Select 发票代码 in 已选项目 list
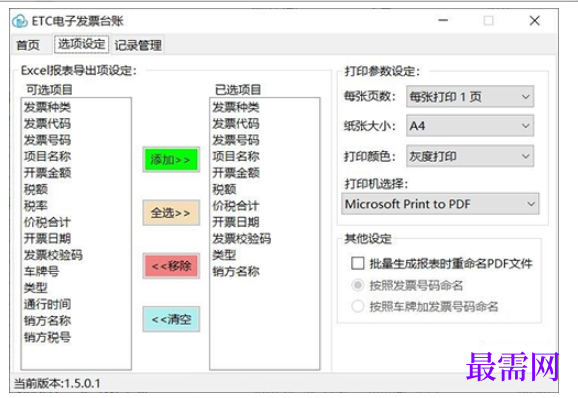The height and width of the screenshot is (398, 578). pos(236,123)
